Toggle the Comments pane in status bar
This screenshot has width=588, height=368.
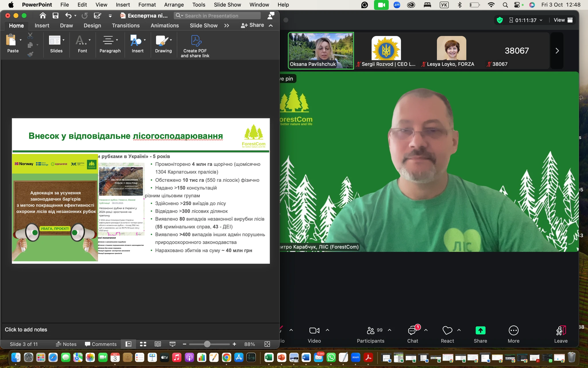(101, 344)
